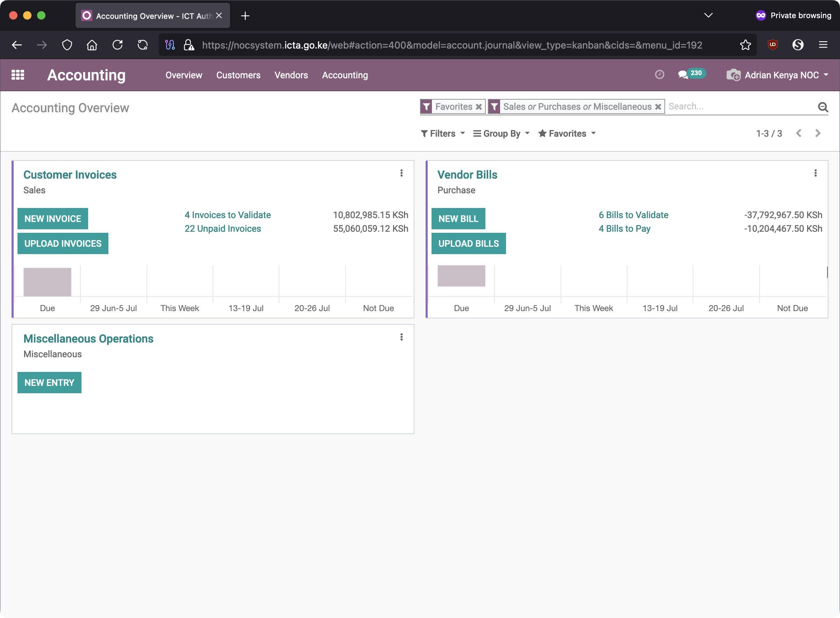Image resolution: width=840 pixels, height=618 pixels.
Task: Click the activities clock icon
Action: (659, 74)
